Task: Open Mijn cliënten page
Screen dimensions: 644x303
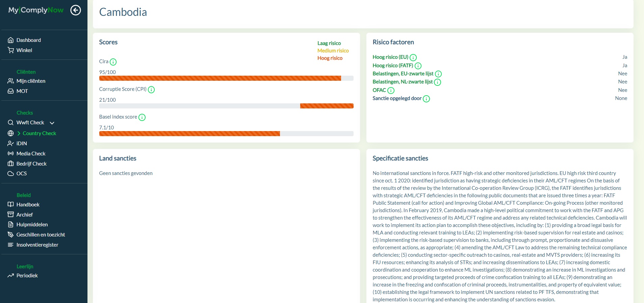Action: point(31,81)
